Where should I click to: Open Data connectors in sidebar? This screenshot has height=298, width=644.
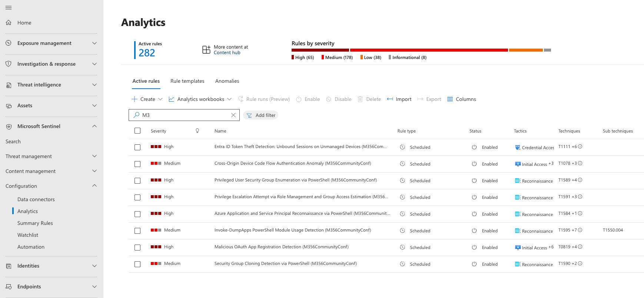[36, 199]
